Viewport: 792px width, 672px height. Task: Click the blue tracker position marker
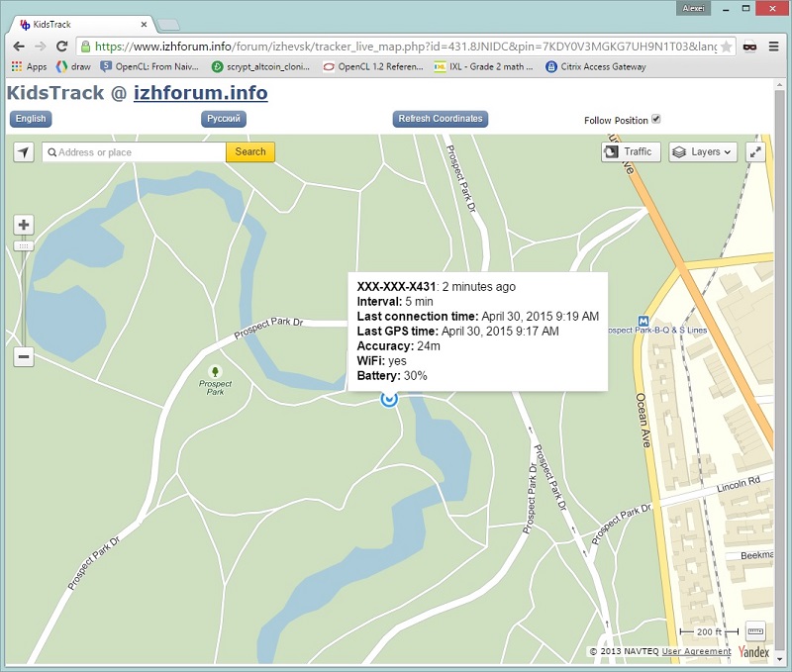coord(389,399)
